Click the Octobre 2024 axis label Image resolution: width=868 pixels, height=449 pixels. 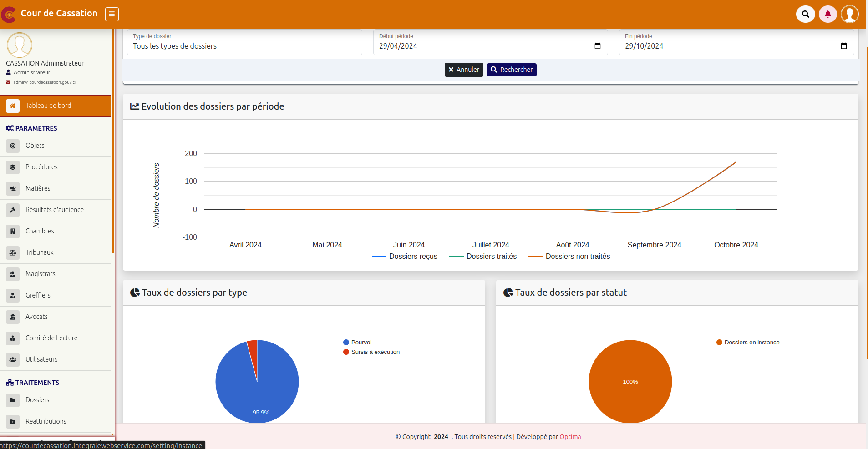pyautogui.click(x=736, y=245)
